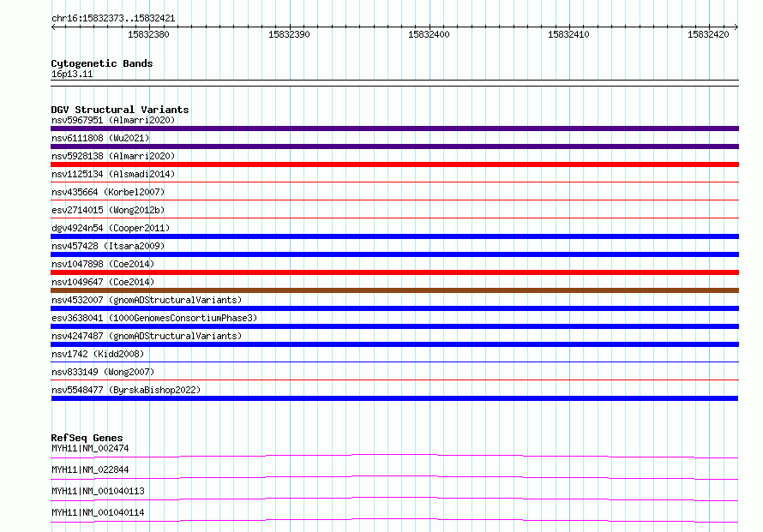Click the chr16:15832373..15832421 coordinate label
Screen dimensions: 763x532
113,19
